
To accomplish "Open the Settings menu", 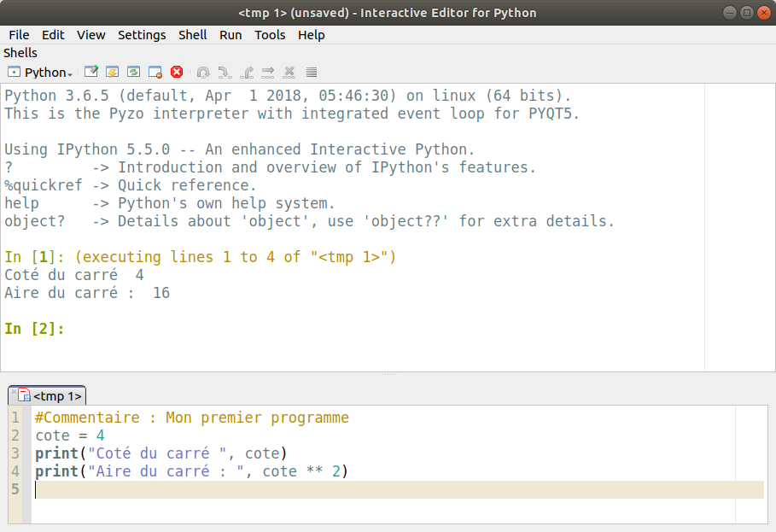I will [142, 35].
